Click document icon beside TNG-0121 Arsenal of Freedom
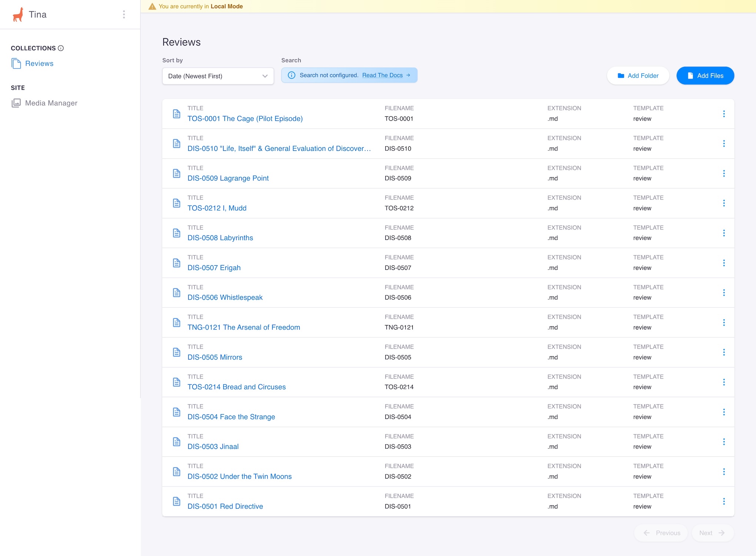Viewport: 756px width, 556px height. pyautogui.click(x=177, y=322)
